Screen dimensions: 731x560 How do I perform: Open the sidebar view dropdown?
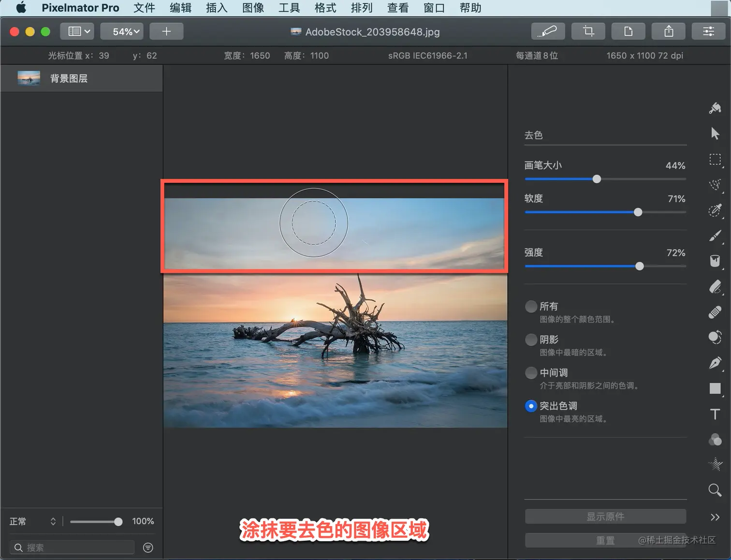77,31
